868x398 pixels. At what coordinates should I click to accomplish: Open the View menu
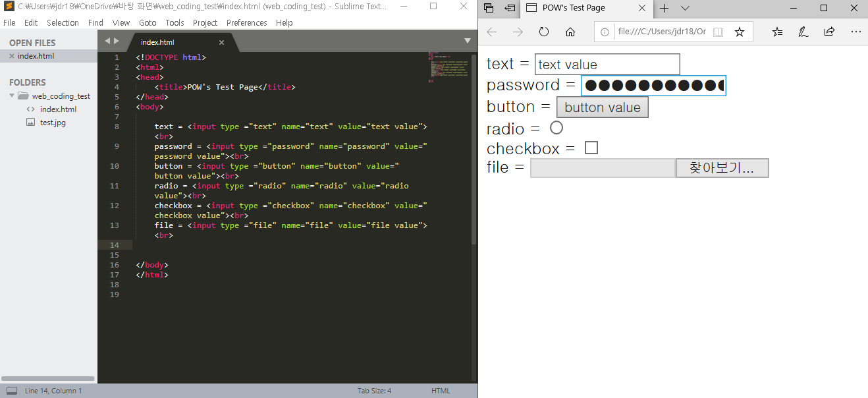click(121, 22)
